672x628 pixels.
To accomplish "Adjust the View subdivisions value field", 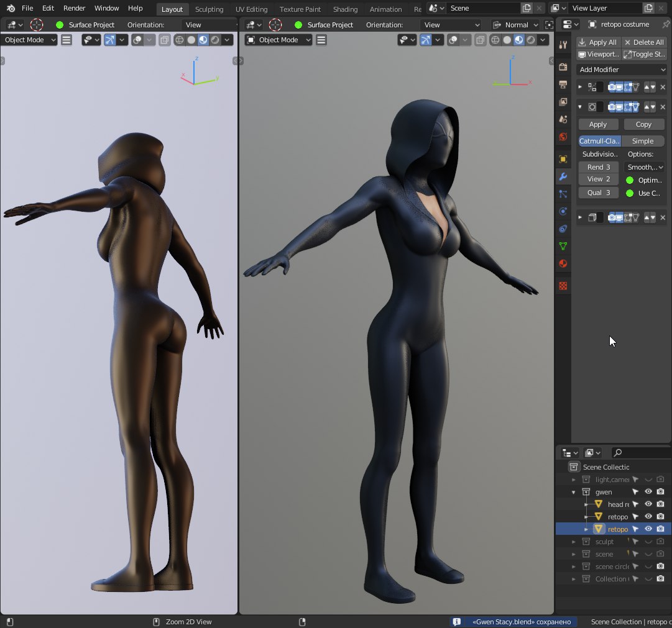I will [598, 179].
